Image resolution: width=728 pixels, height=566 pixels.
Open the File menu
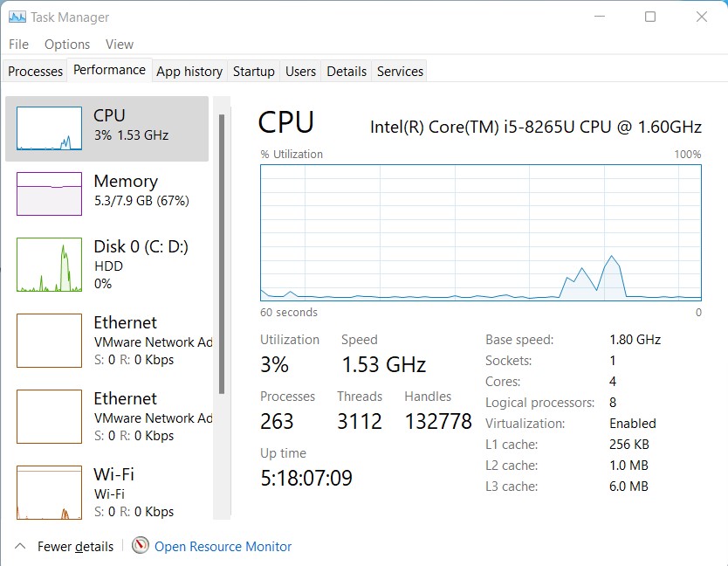coord(17,44)
